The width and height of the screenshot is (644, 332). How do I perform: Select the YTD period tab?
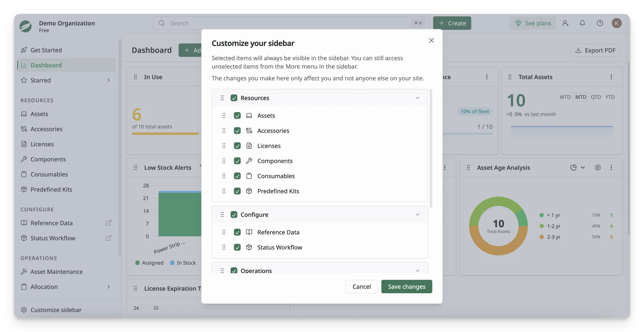(x=610, y=97)
